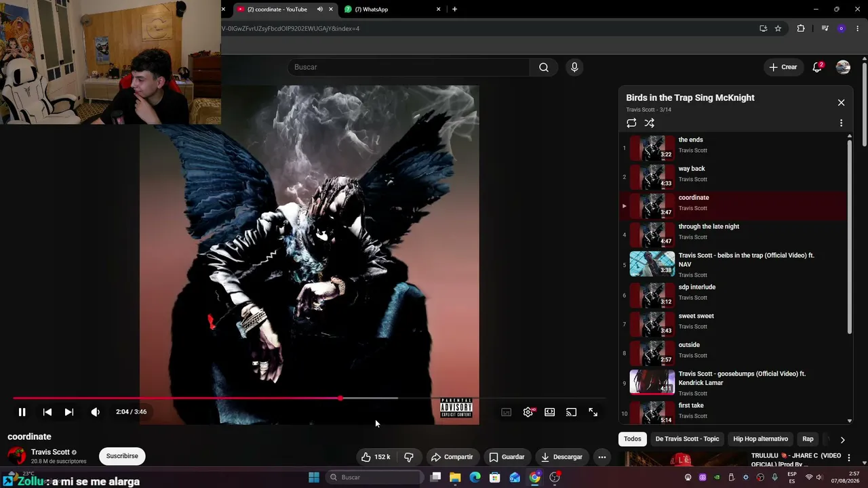Play 'the ends' from the playlist

click(x=734, y=148)
